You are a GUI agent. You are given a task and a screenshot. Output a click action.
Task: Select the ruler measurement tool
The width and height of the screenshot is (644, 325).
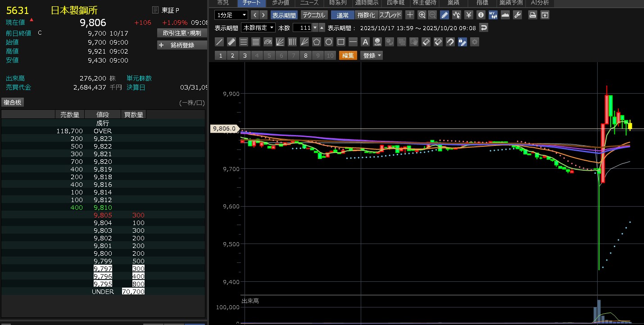pos(231,42)
